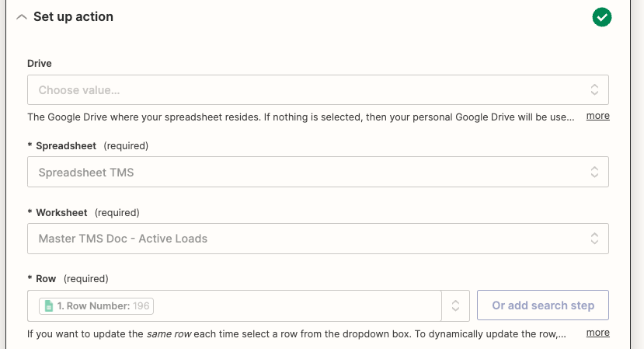Image resolution: width=644 pixels, height=349 pixels.
Task: Select the '1. Row Number: 196' pill
Action: (97, 306)
